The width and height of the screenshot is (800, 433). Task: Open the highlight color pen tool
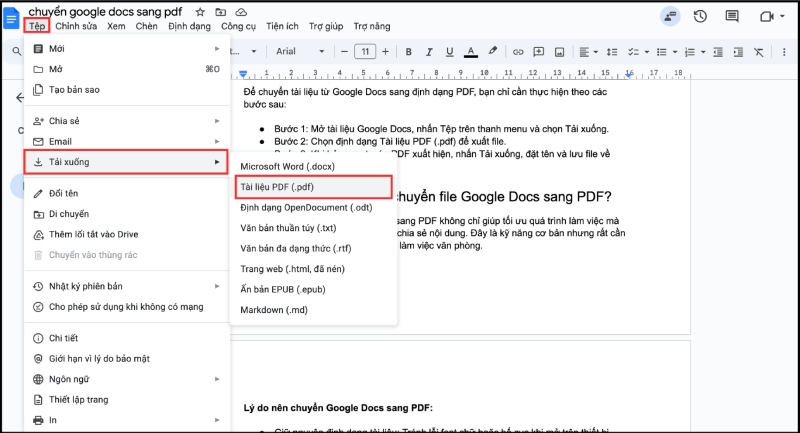(492, 51)
